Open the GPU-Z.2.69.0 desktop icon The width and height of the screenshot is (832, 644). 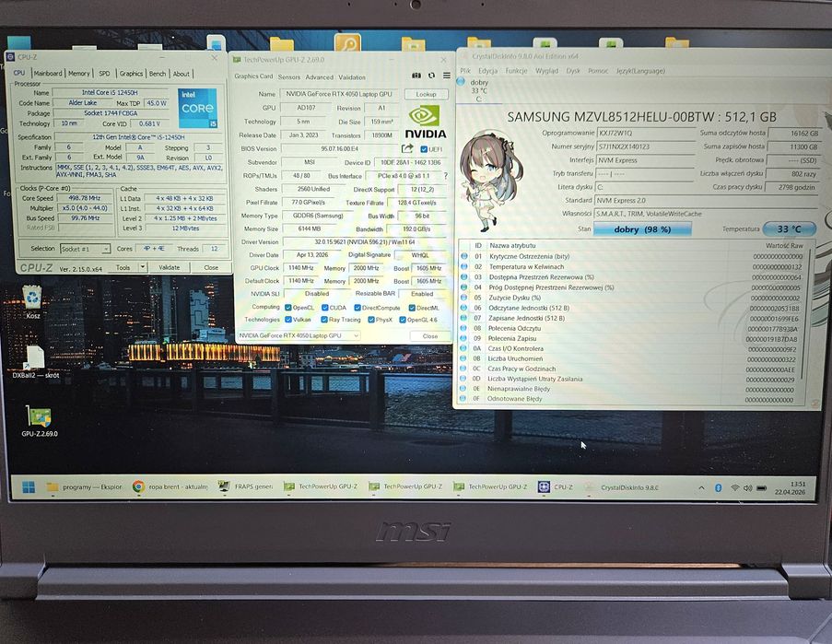[40, 421]
